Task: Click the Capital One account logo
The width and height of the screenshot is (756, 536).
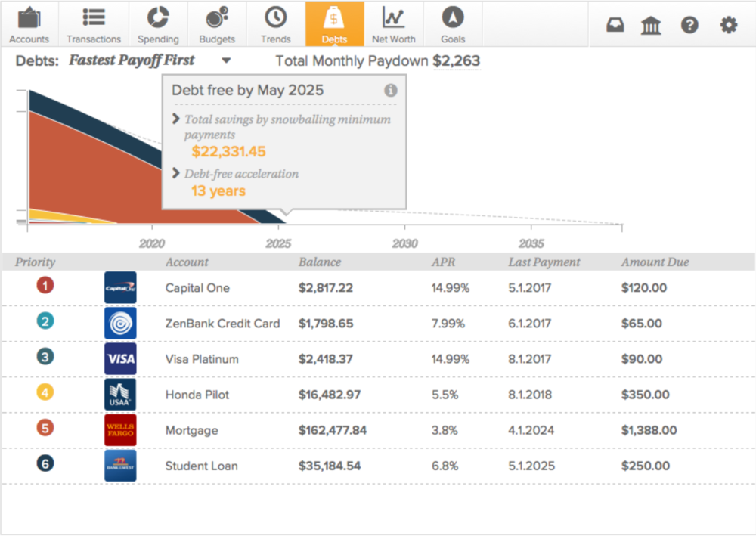Action: pyautogui.click(x=120, y=288)
